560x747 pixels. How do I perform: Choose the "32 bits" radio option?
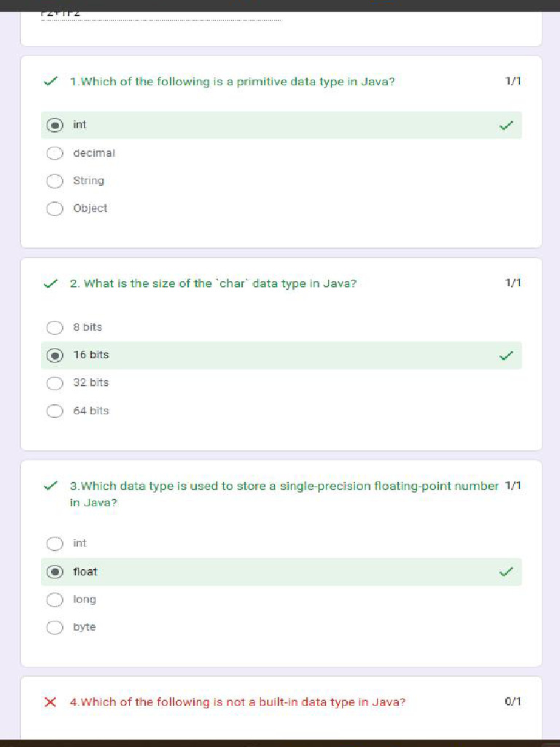pos(55,383)
